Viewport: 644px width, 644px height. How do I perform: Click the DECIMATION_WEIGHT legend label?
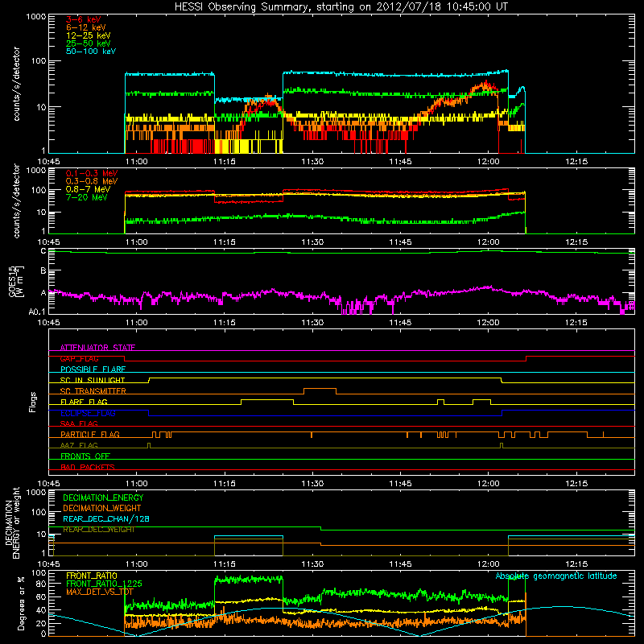point(102,509)
